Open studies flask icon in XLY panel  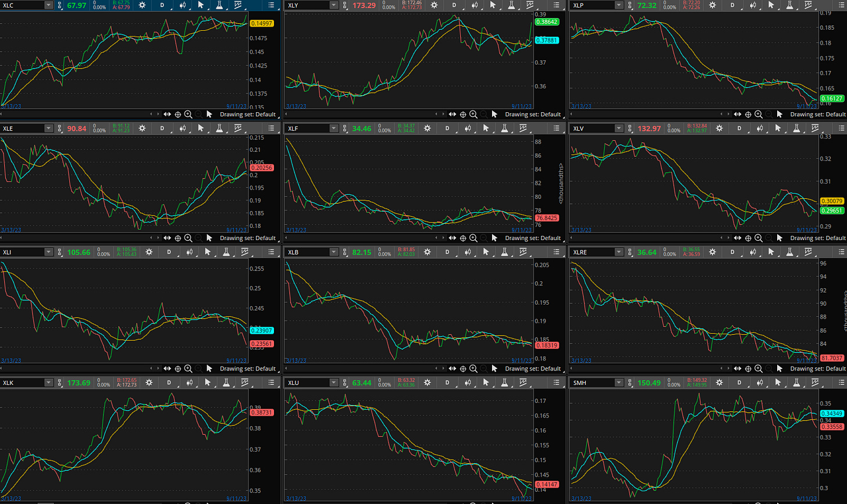click(x=511, y=5)
